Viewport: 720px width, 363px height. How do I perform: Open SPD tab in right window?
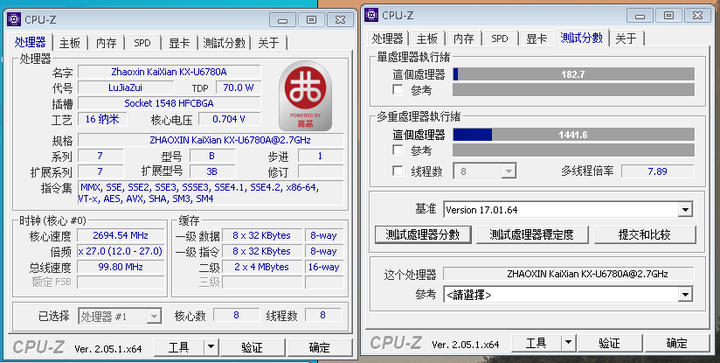coord(500,39)
